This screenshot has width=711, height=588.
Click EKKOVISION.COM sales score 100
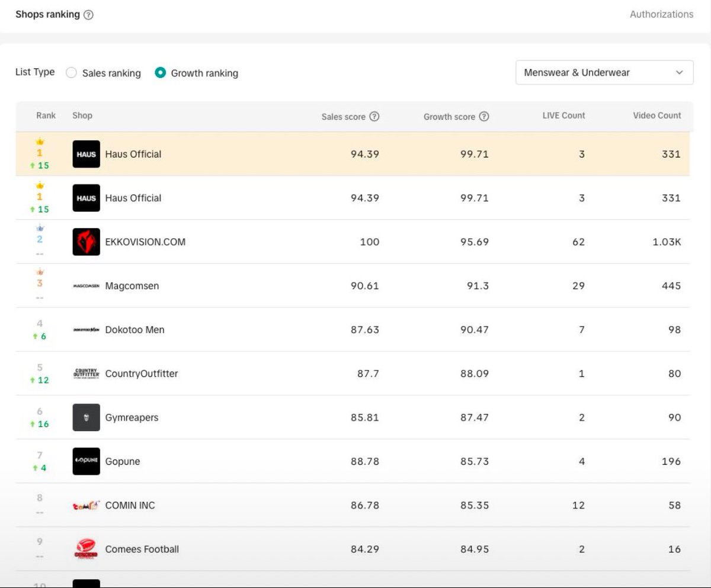[x=370, y=242]
